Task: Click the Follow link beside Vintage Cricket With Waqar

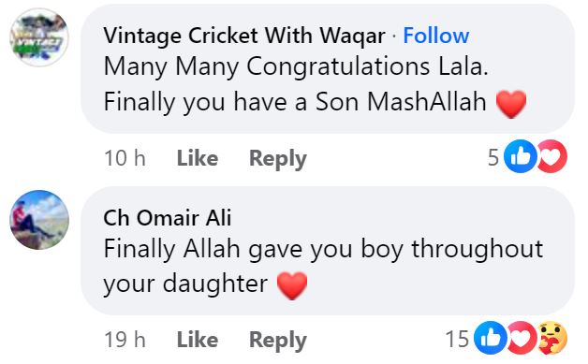Action: 435,36
